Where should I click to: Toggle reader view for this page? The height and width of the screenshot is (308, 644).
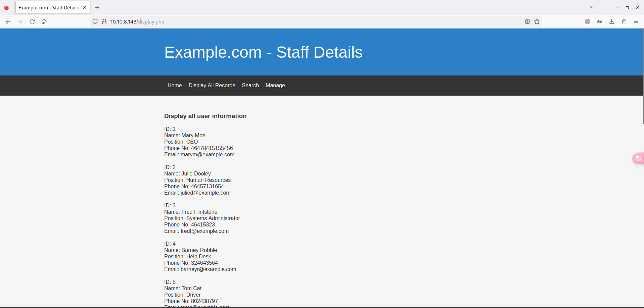pyautogui.click(x=527, y=22)
